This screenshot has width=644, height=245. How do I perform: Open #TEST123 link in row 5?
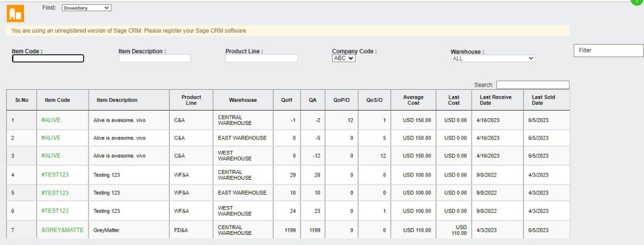55,193
